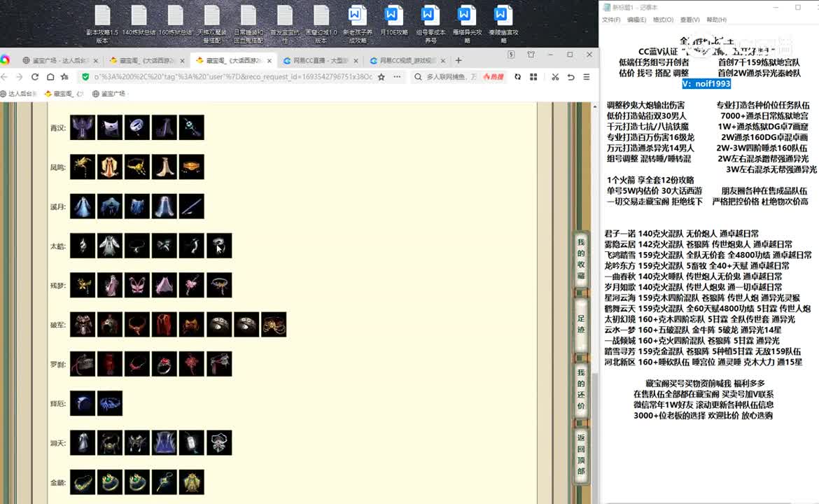Select desktop document 组号零成本养号

(430, 24)
